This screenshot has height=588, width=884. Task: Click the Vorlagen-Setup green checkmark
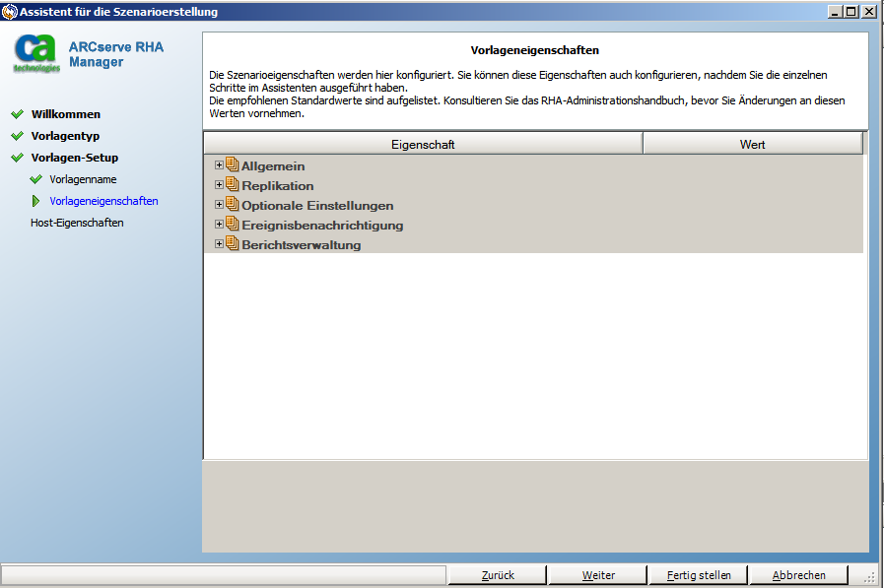(x=18, y=158)
